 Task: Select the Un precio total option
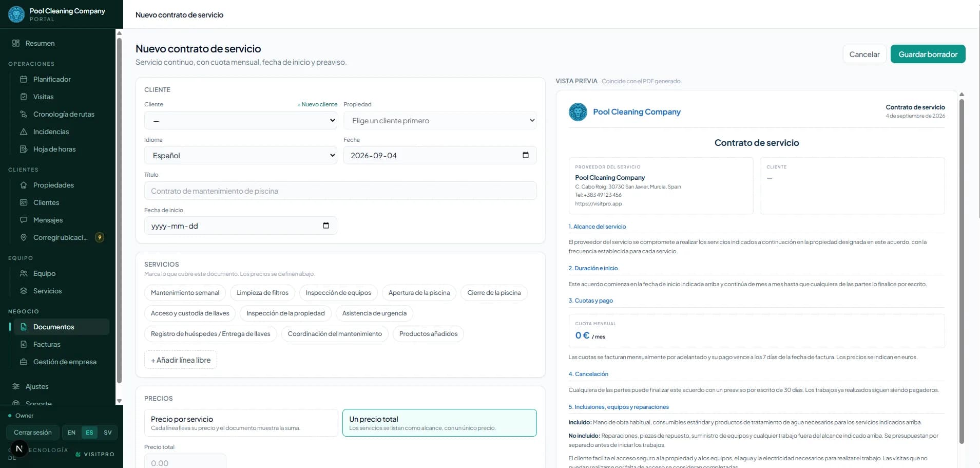click(x=439, y=423)
